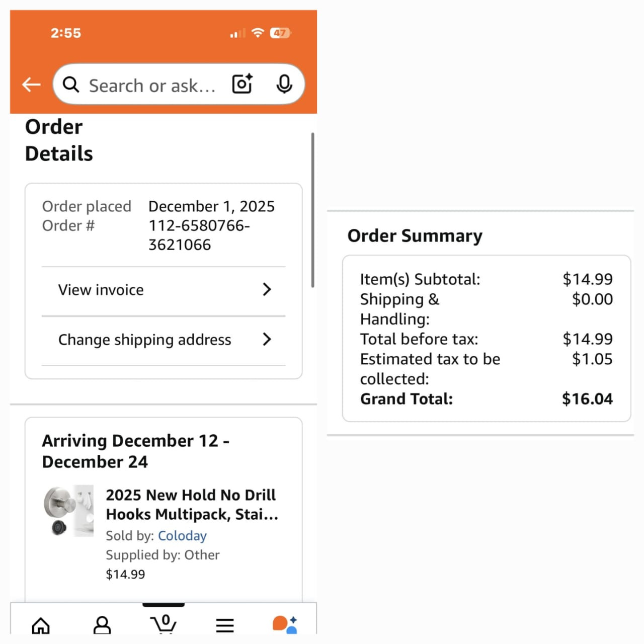Expand the Change shipping address chevron
The image size is (644, 644).
point(267,339)
